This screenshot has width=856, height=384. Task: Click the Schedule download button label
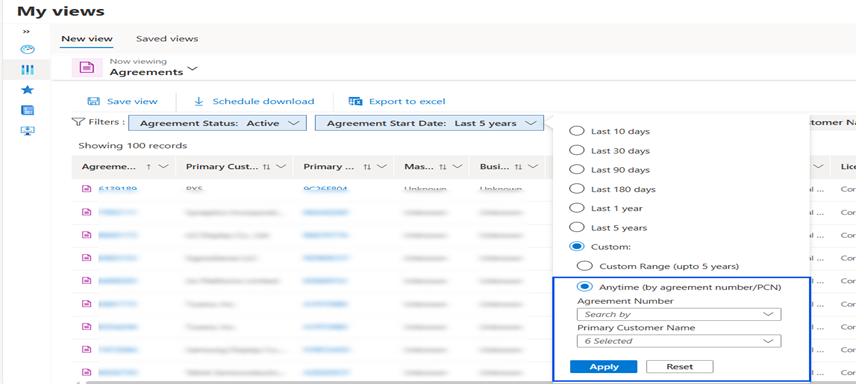click(x=263, y=101)
